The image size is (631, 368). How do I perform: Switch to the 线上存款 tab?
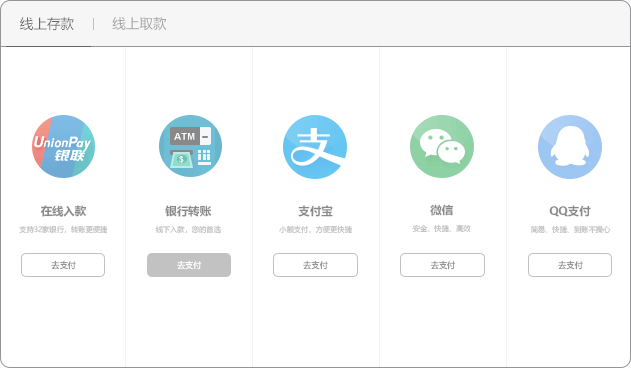(47, 24)
